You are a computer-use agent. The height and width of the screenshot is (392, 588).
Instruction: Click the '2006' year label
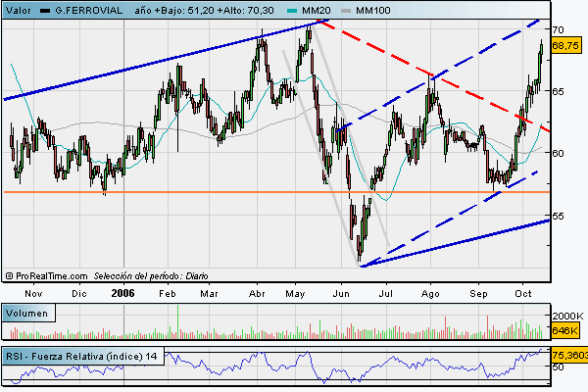(x=123, y=293)
